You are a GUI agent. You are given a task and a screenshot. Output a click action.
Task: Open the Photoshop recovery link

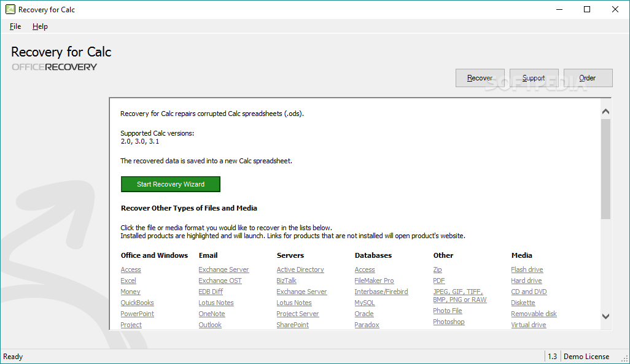tap(448, 322)
